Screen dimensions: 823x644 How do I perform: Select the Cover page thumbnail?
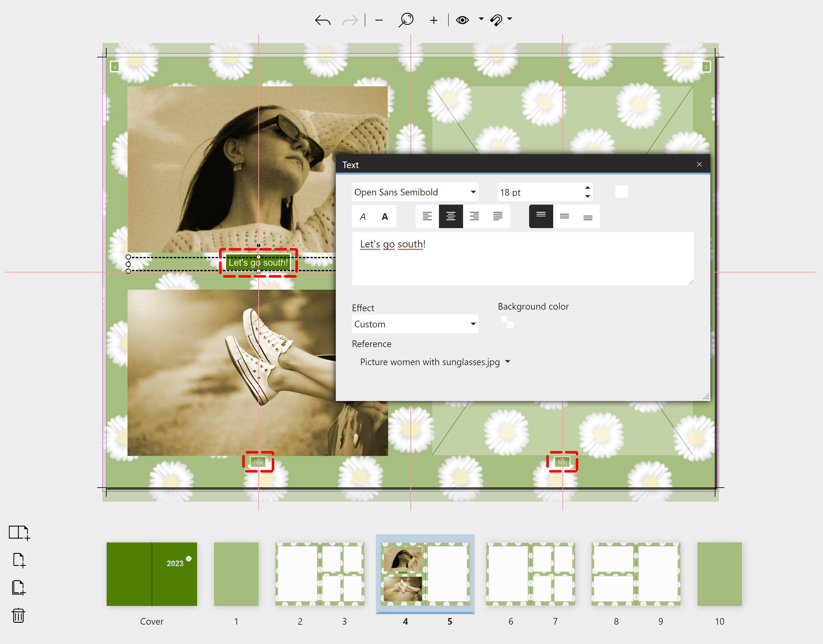coord(152,574)
